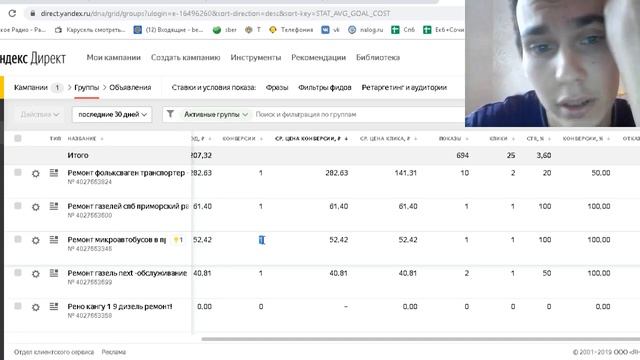
Task: Open group Ремонт газелей спб приморский
Action: click(128, 206)
